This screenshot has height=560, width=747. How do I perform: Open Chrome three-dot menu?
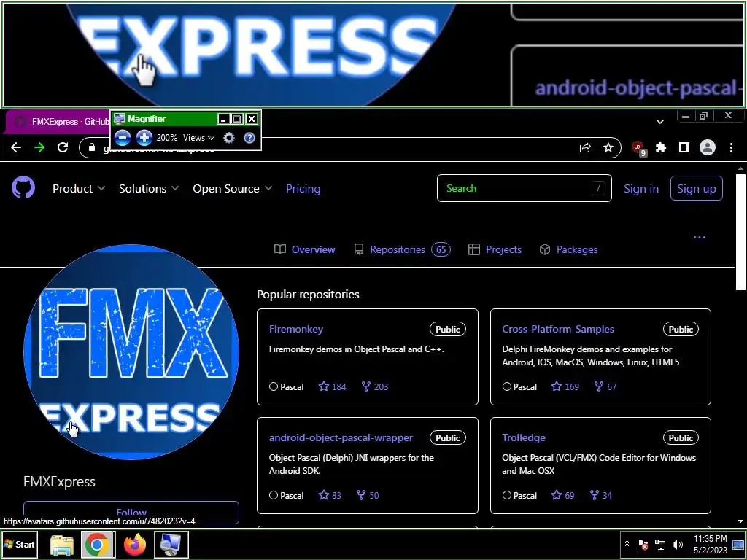[x=731, y=147]
